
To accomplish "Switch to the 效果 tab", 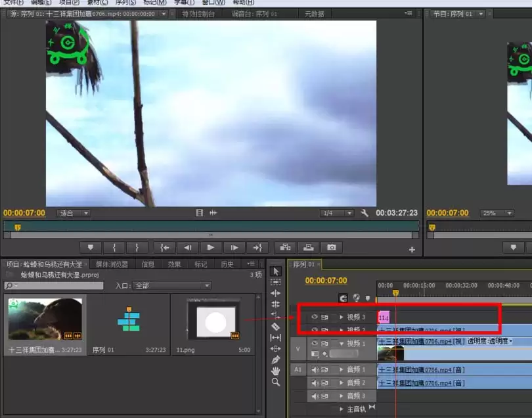I will [174, 264].
